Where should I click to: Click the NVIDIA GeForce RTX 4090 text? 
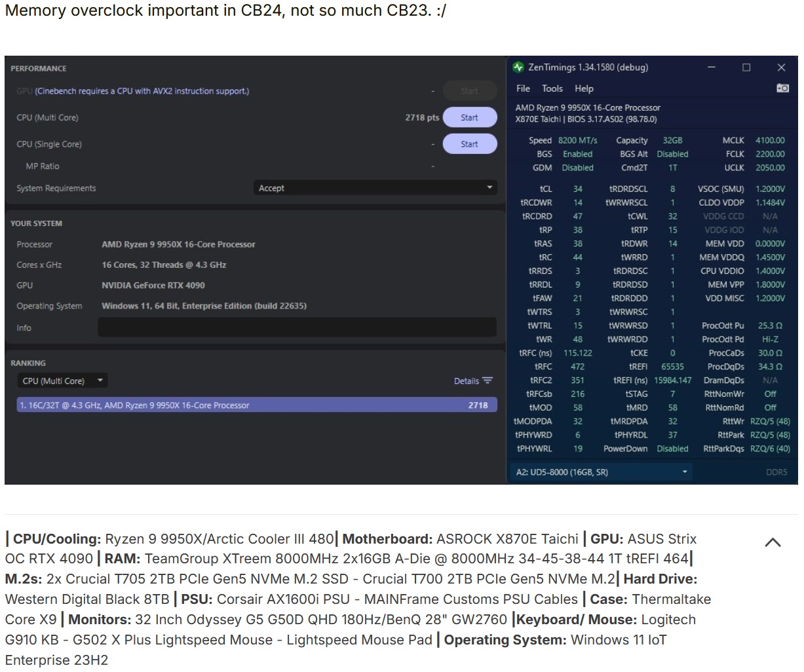click(153, 286)
